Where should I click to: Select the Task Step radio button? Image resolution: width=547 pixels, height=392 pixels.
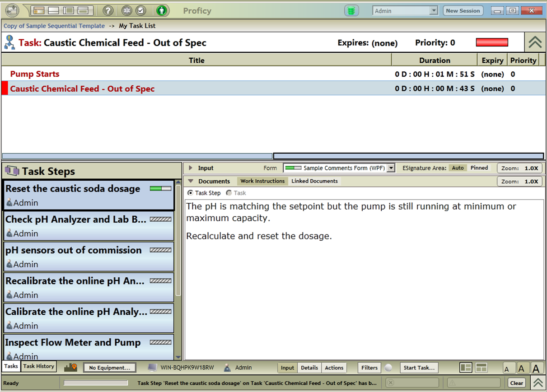[x=190, y=193]
